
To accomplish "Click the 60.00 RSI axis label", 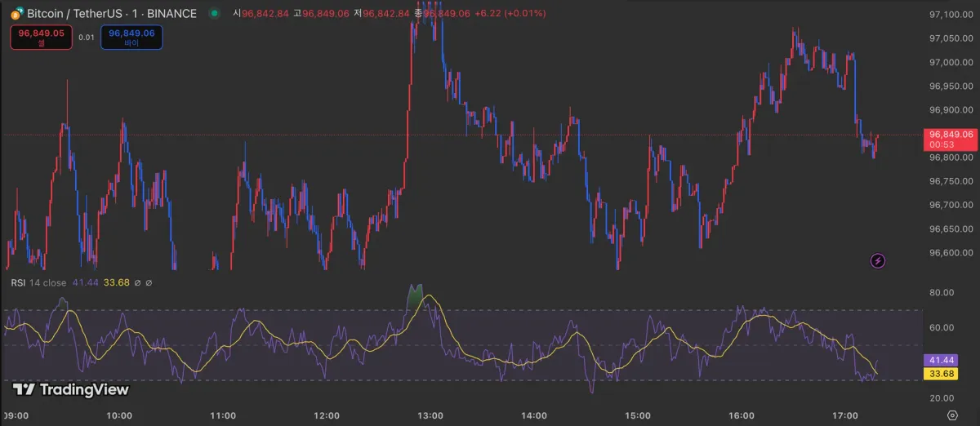I will click(x=942, y=327).
